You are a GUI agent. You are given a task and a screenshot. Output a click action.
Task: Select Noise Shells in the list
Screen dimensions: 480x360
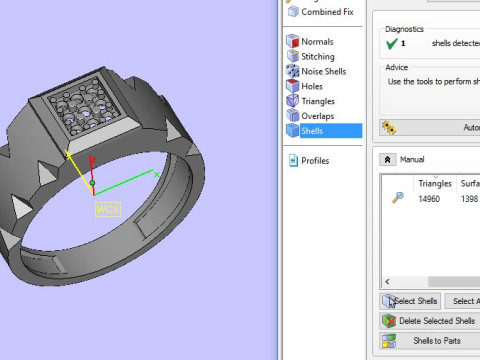323,71
